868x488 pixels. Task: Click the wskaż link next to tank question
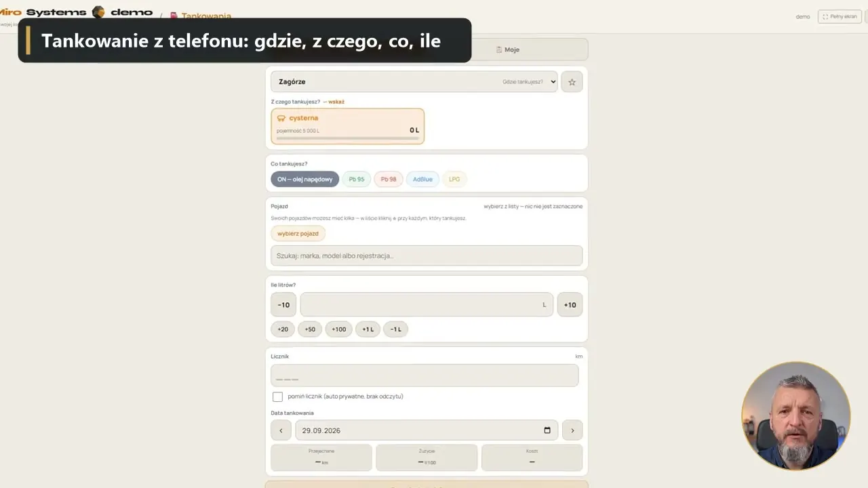click(x=336, y=102)
